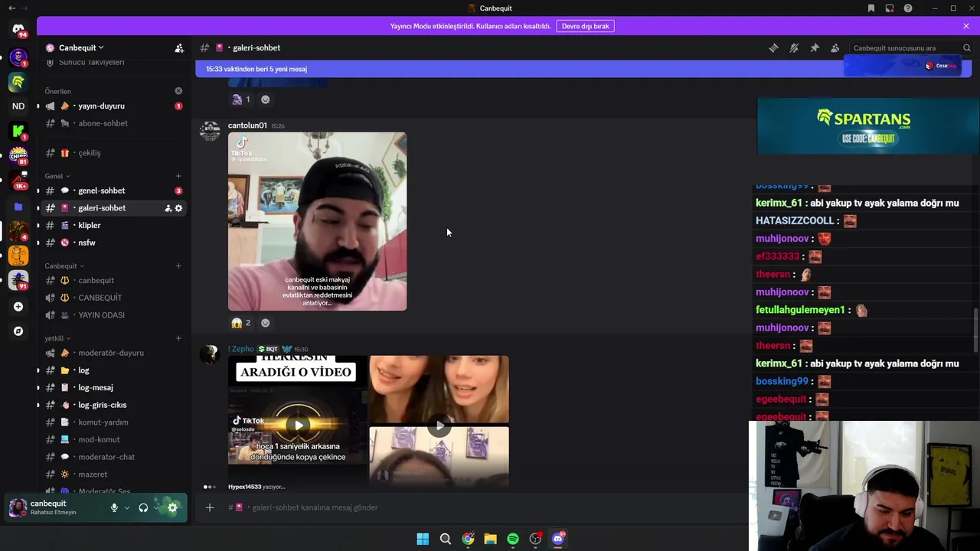Open the log-giris-cıkıs channel
Viewport: 980px width, 551px height.
113,405
